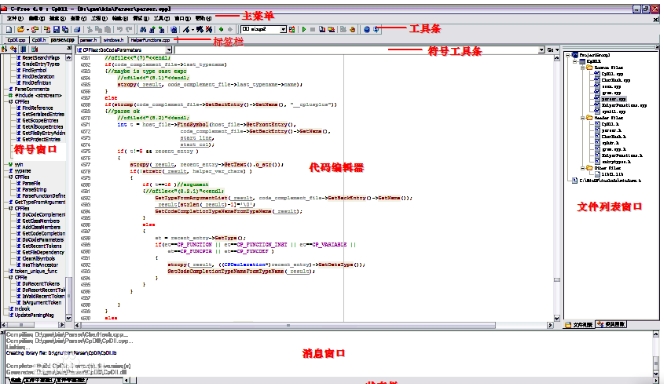Screen dimensions: 664x384
Task: Select FindSymbol in the symbol tree
Action: click(x=34, y=70)
